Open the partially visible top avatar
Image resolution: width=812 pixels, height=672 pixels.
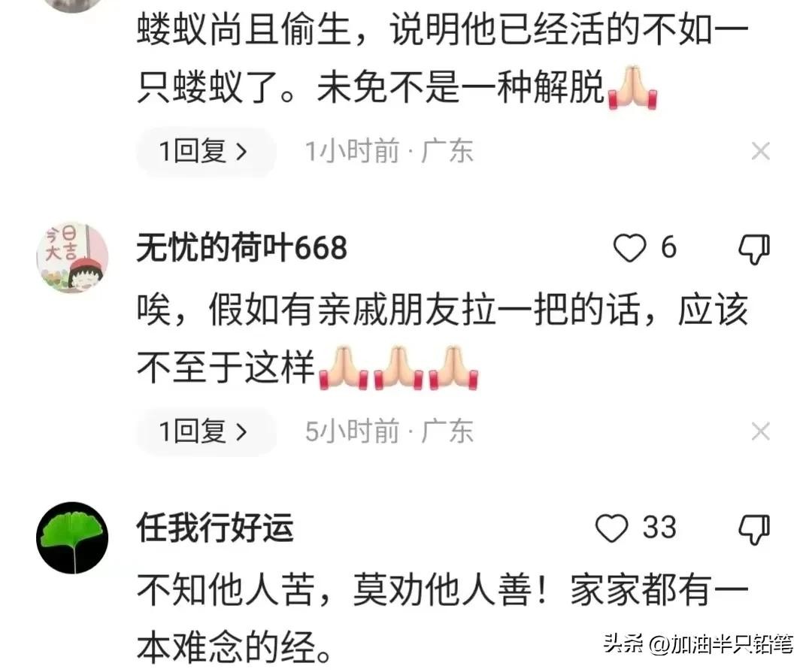(72, 5)
